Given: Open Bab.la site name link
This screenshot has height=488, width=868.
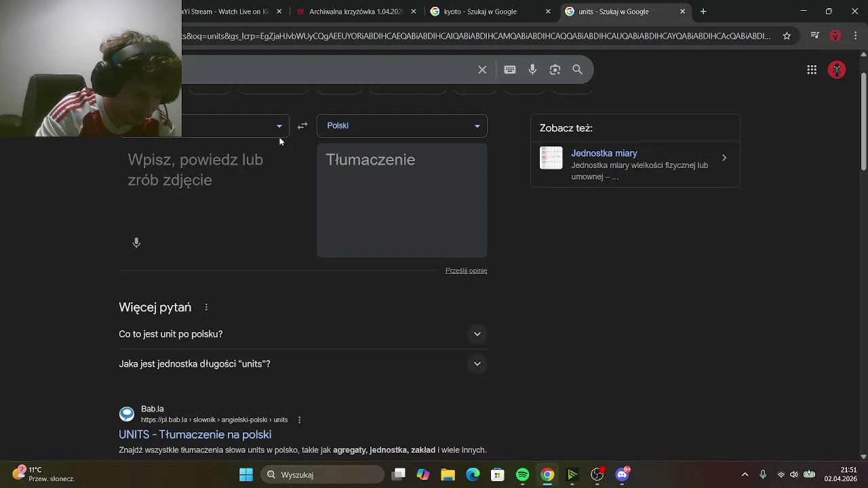Looking at the screenshot, I should [x=153, y=409].
